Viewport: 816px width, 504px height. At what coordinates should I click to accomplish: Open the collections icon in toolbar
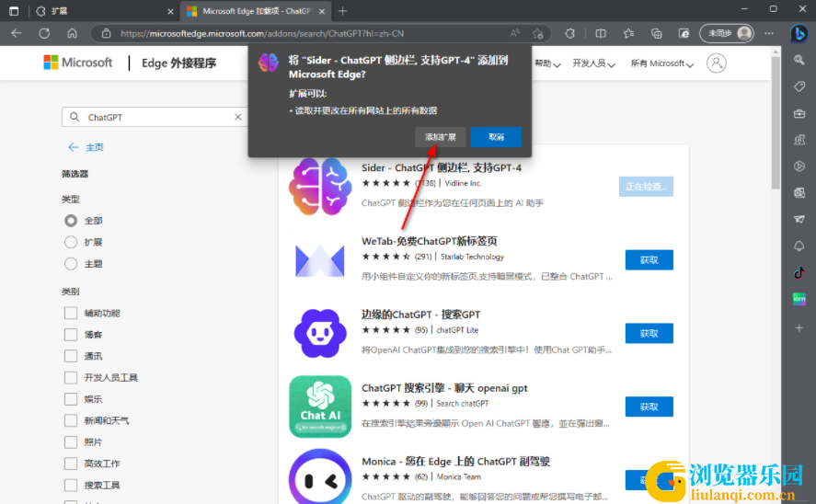click(x=656, y=33)
